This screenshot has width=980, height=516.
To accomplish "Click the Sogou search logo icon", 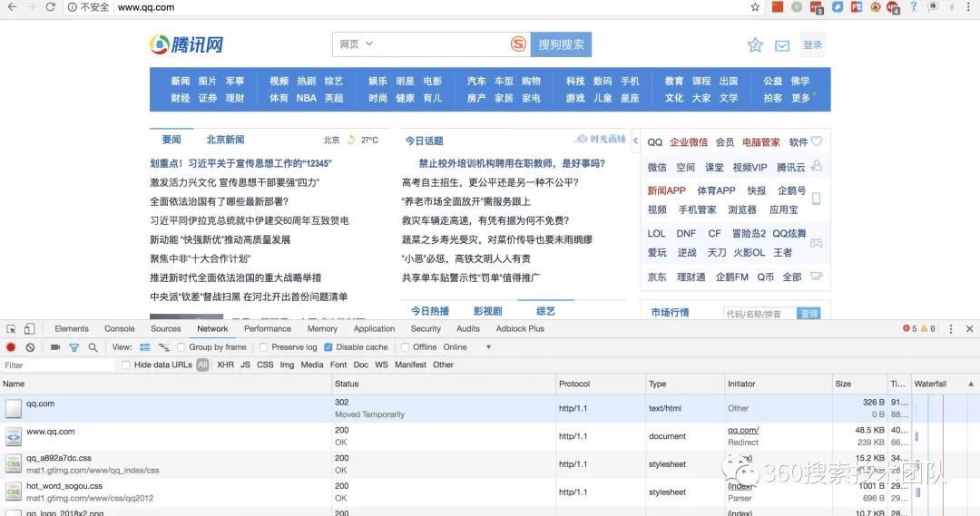I will click(518, 44).
